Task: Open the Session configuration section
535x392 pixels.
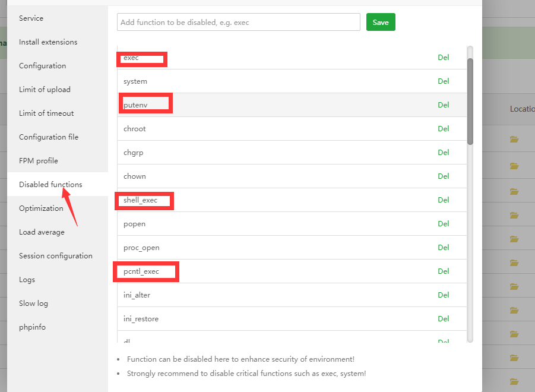Action: point(56,255)
